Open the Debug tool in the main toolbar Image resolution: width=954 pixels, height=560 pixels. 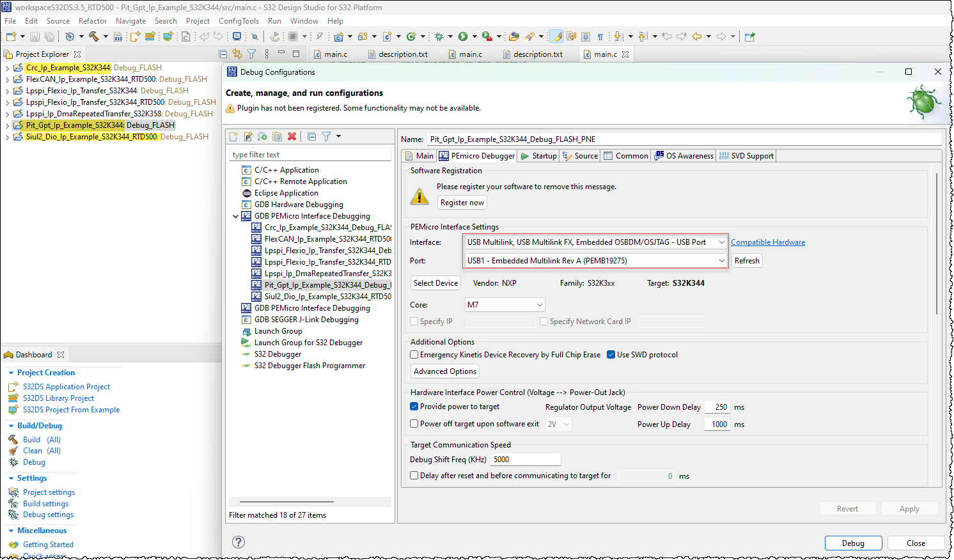coord(440,36)
